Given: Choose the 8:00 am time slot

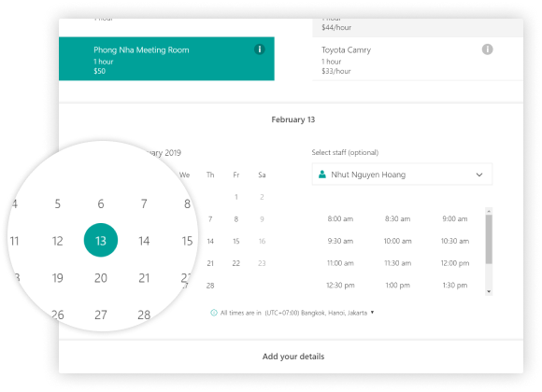Looking at the screenshot, I should (340, 219).
